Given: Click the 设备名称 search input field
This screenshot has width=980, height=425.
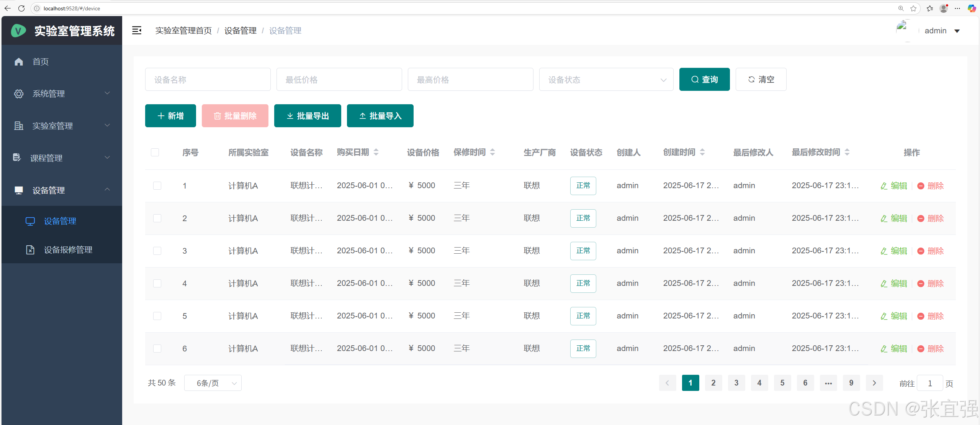Looking at the screenshot, I should pos(208,79).
